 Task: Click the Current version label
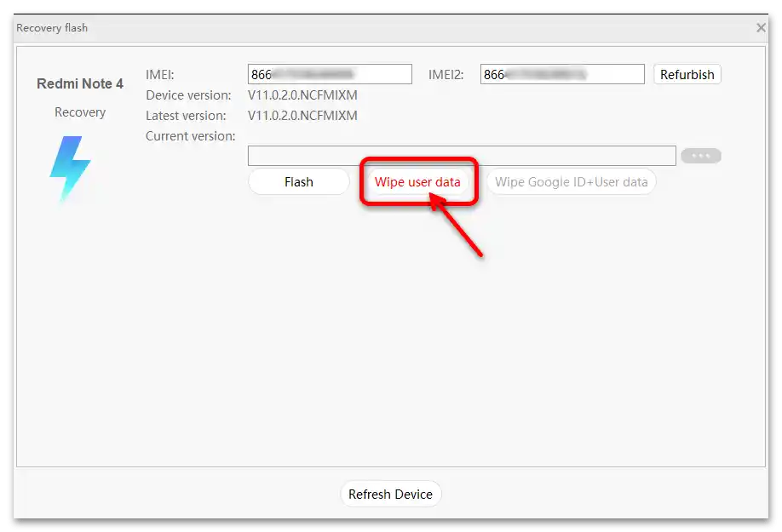click(190, 136)
